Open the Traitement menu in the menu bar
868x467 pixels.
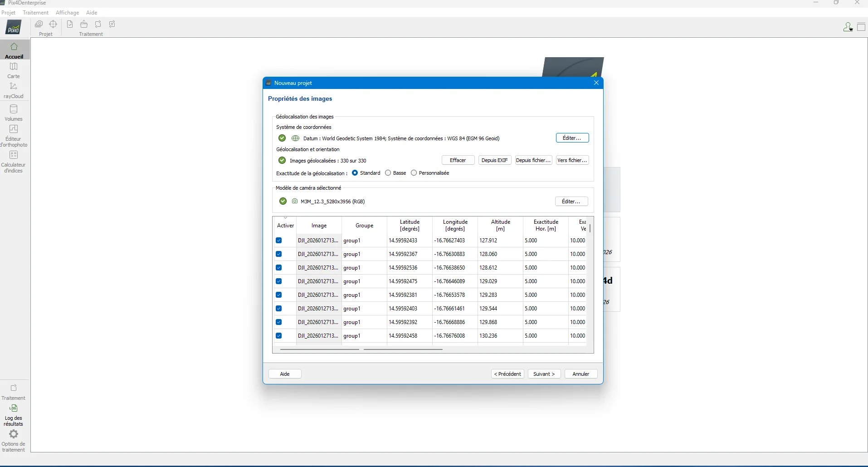(x=36, y=13)
